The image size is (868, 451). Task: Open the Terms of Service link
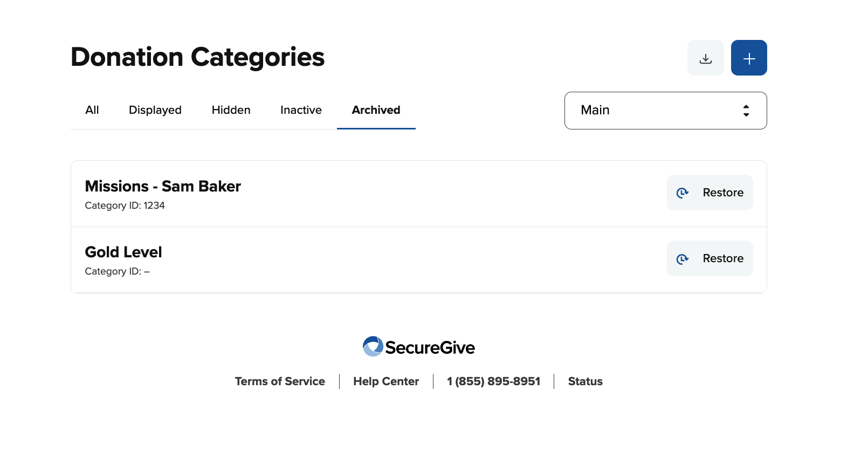(280, 381)
